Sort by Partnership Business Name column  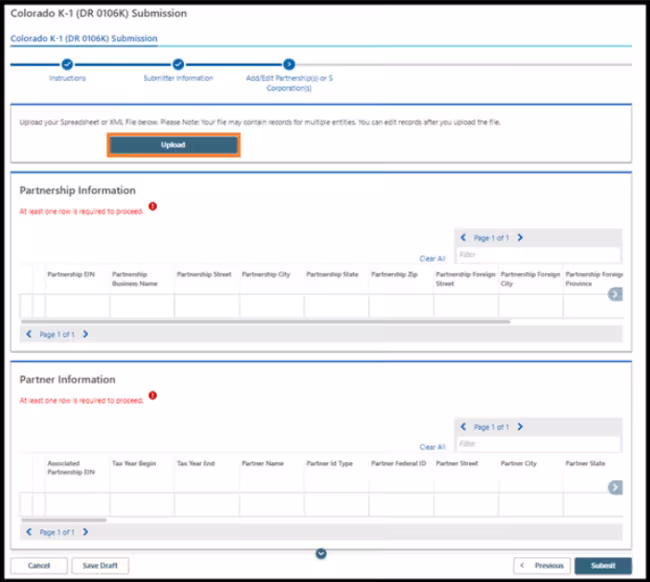[135, 279]
